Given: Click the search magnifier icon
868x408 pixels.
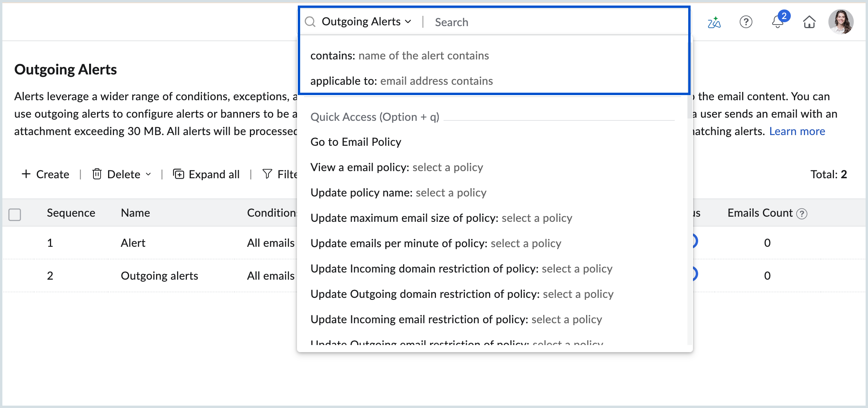Looking at the screenshot, I should (310, 21).
